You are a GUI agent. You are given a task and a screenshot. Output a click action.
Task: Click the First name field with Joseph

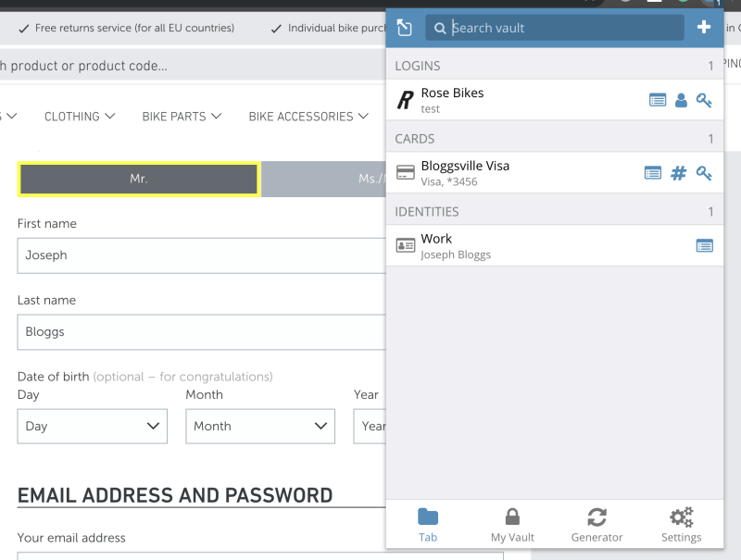pos(202,255)
